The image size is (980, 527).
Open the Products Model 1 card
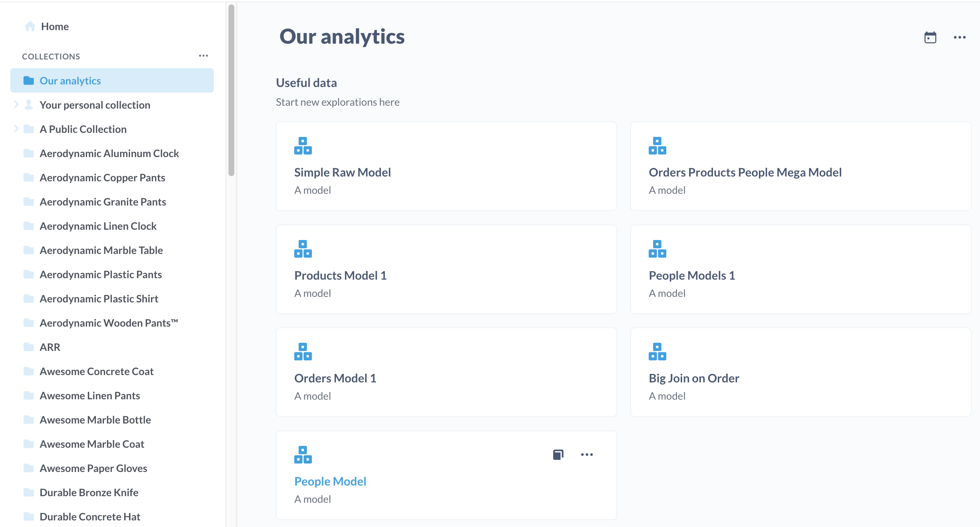point(340,275)
